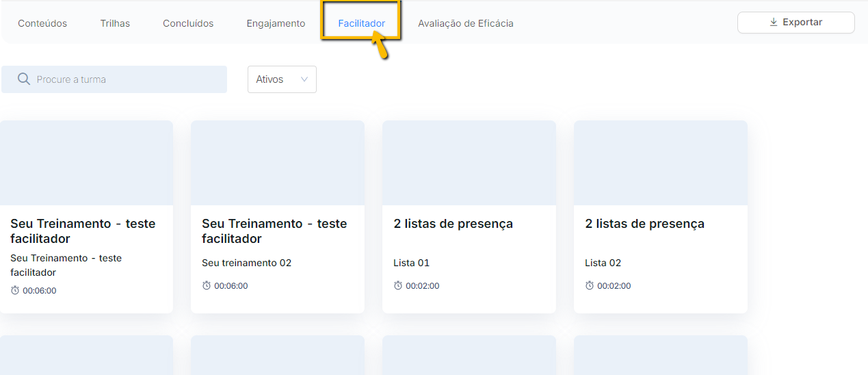Click the Exportar button
Image resolution: width=868 pixels, height=375 pixels.
[796, 22]
